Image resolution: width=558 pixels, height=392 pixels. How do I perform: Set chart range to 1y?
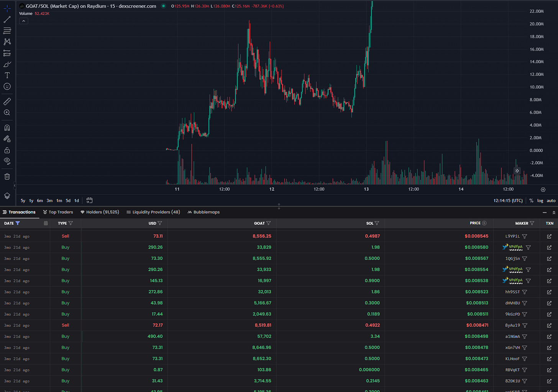click(x=31, y=201)
